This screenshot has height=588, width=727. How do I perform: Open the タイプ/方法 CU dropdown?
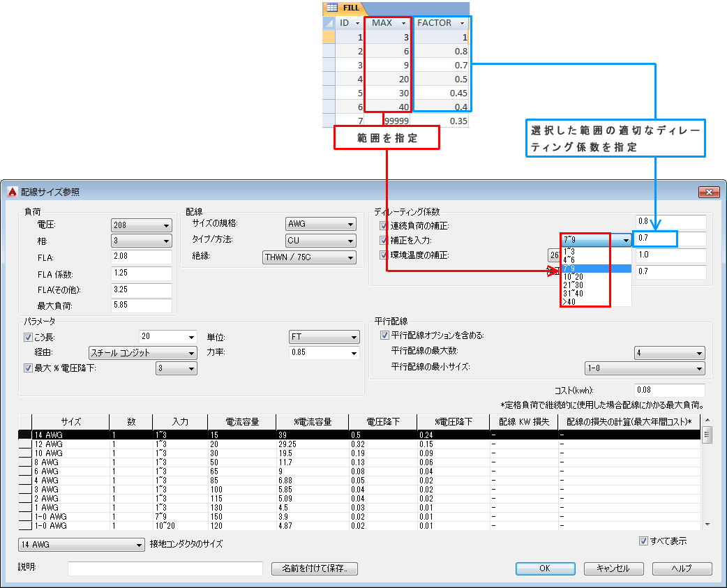coord(321,241)
